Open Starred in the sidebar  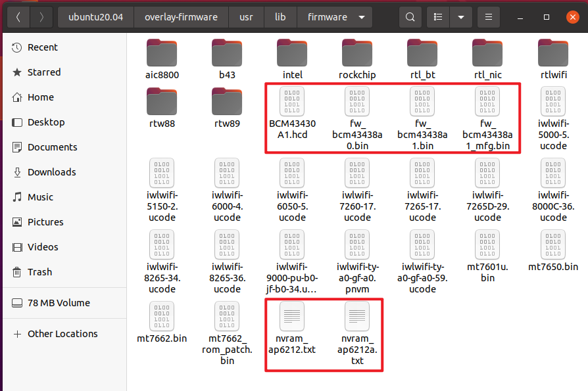click(43, 72)
